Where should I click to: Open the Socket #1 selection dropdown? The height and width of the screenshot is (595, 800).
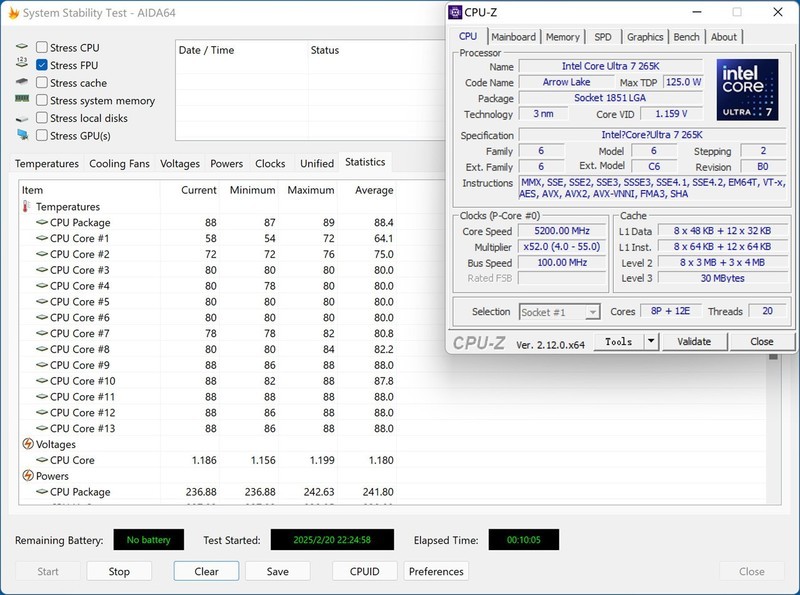click(560, 312)
